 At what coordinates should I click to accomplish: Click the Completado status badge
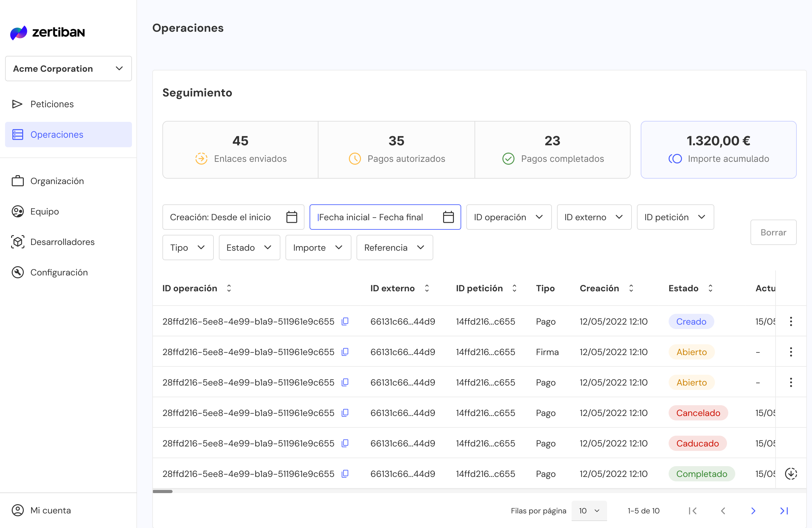[x=701, y=474]
